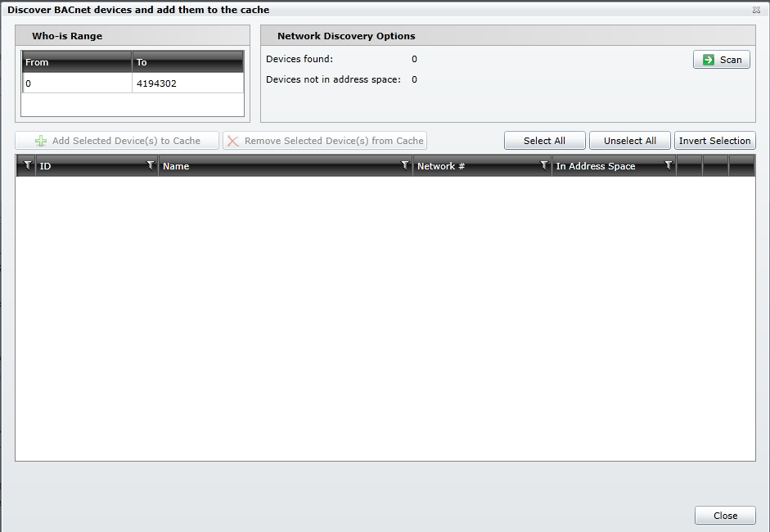Viewport: 770px width, 532px height.
Task: Click the To column header
Action: tap(187, 62)
